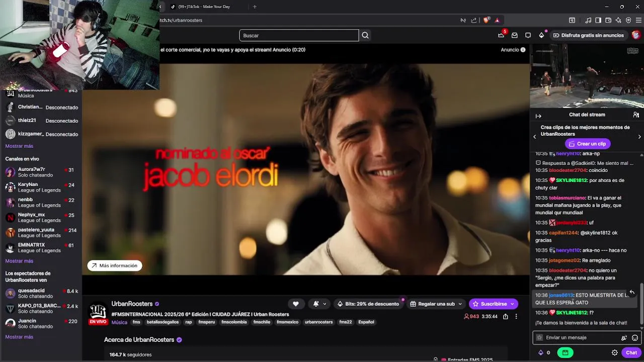This screenshot has width=644, height=362.
Task: Claim green channel points bonus chest
Action: pyautogui.click(x=565, y=352)
